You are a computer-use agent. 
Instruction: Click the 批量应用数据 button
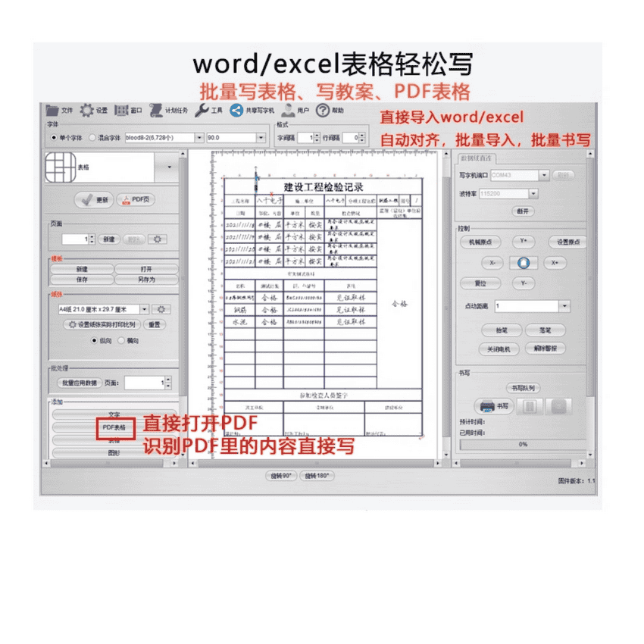point(80,383)
